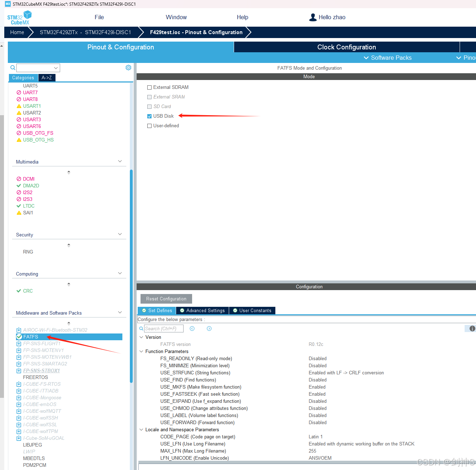The image size is (476, 470).
Task: Enable the User-defined checkbox
Action: coord(149,126)
